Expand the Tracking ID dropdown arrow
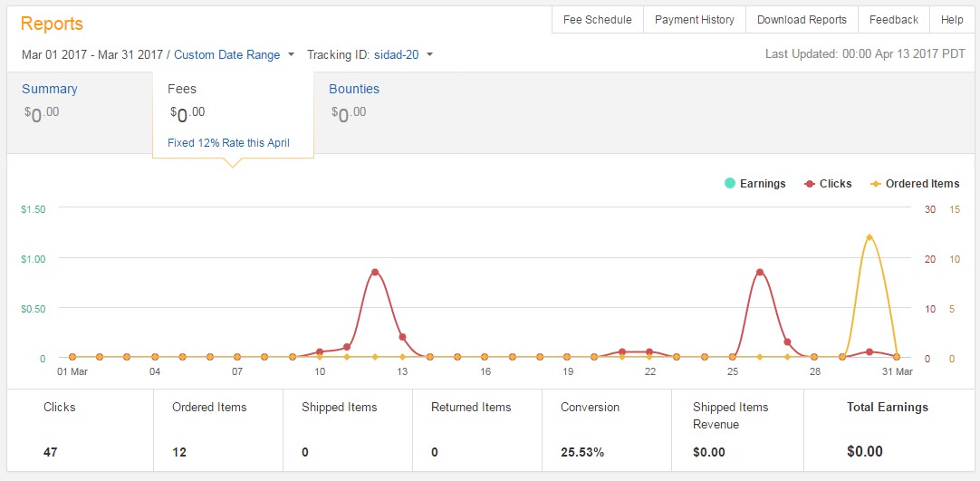 click(430, 54)
